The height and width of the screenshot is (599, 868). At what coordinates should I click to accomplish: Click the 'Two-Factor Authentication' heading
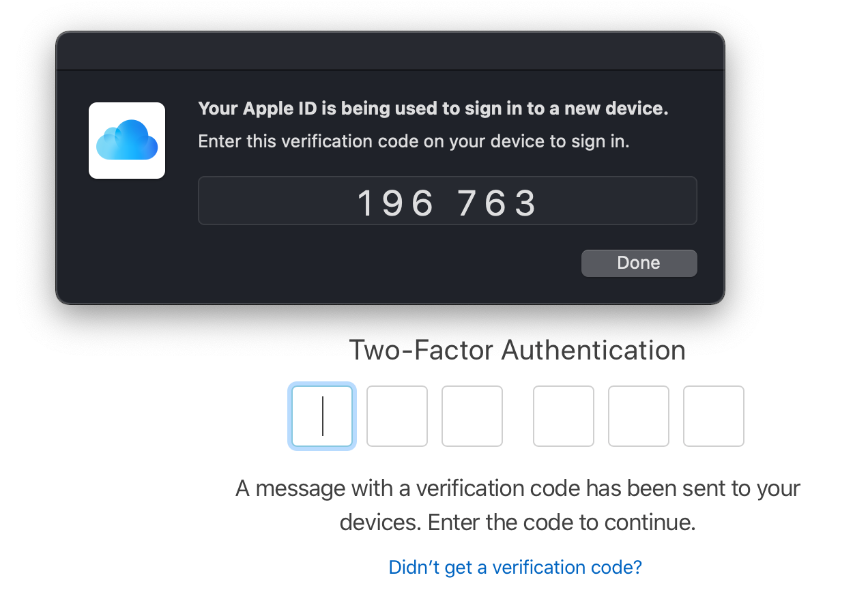coord(517,349)
